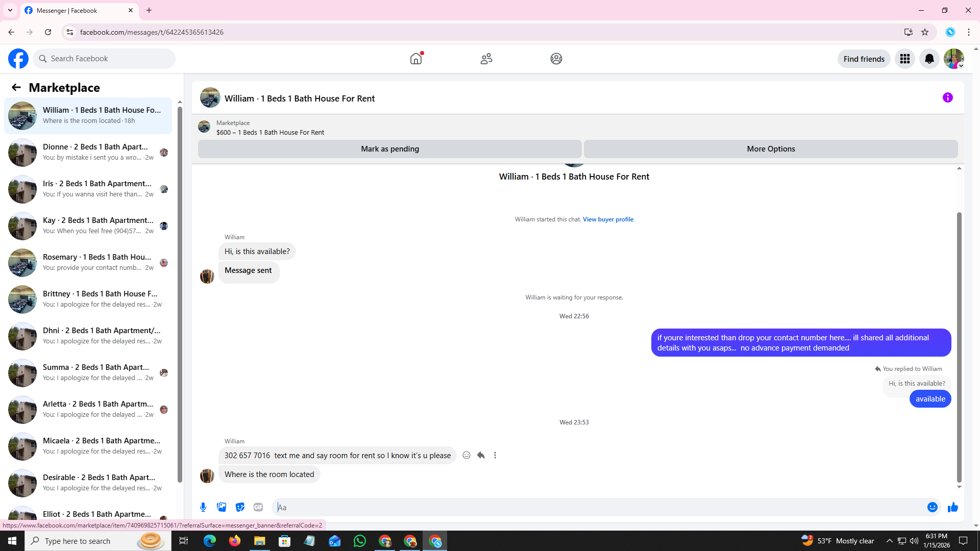Focus the message text input field
Viewport: 980px width, 551px height.
pos(597,507)
